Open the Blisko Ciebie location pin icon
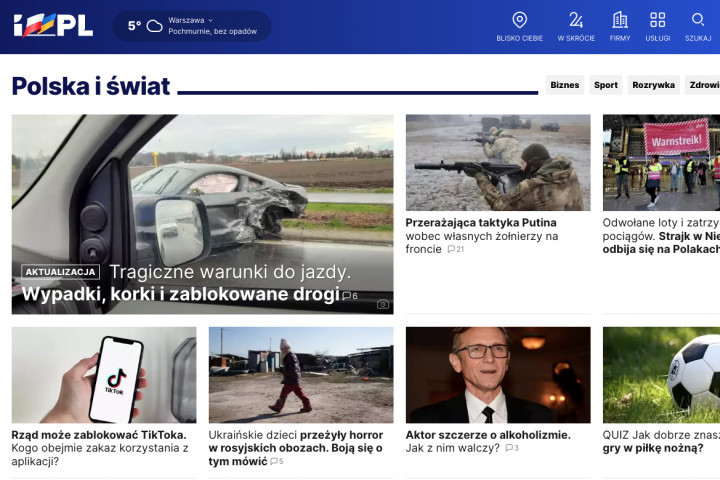The image size is (720, 480). [x=519, y=20]
